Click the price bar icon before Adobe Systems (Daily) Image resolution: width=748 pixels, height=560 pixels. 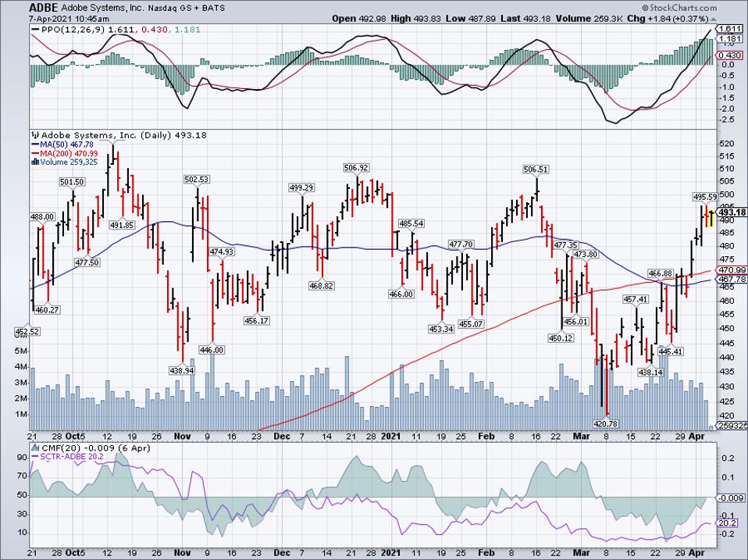pos(35,135)
